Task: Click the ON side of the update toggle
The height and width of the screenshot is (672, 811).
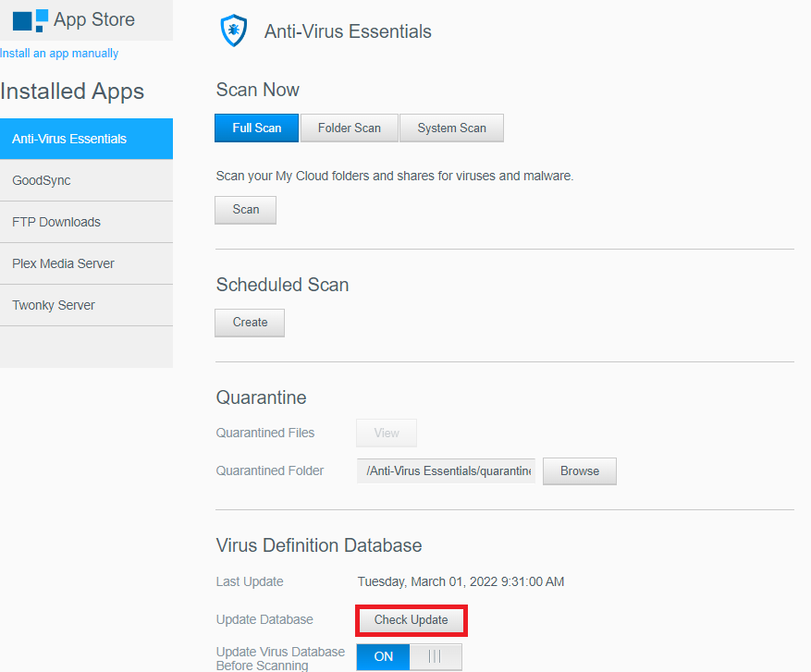Action: pos(382,656)
